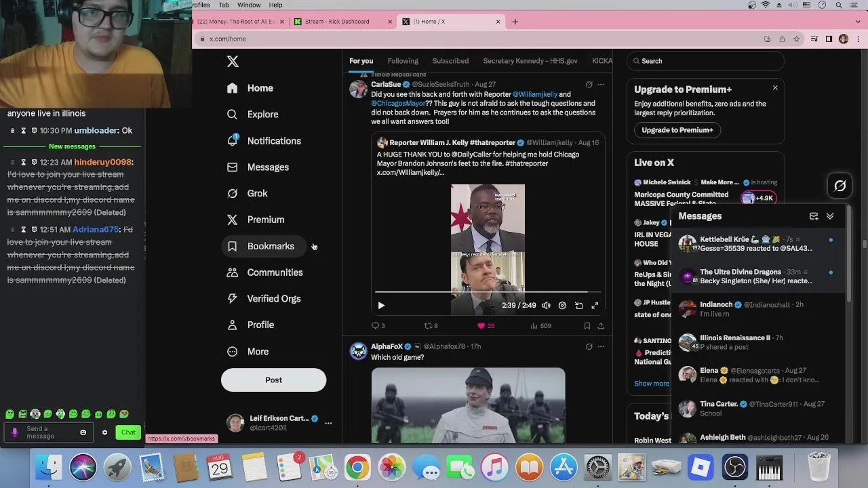Expand the tab search chevron
Viewport: 868px width, 488px height.
(859, 22)
